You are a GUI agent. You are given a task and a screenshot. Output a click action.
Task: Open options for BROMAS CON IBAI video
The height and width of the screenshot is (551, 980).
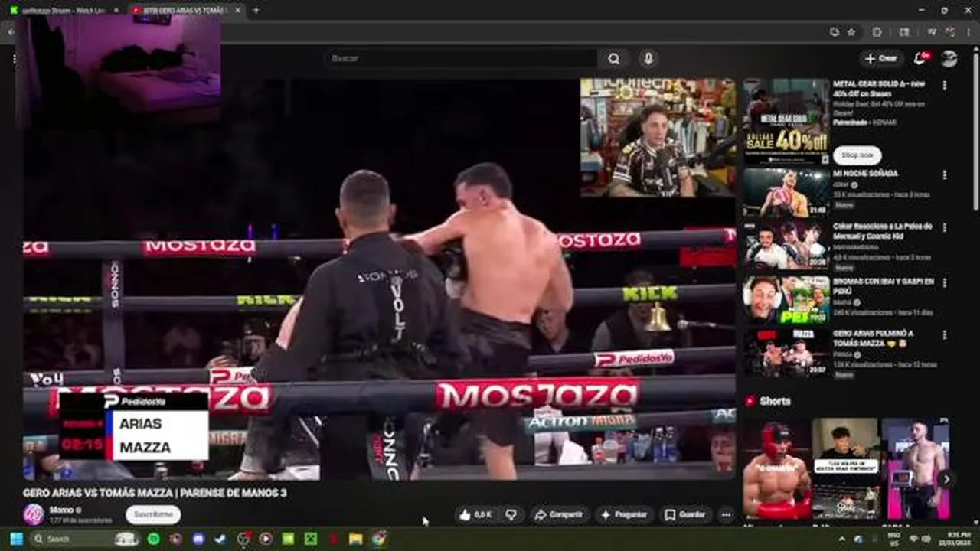pyautogui.click(x=944, y=282)
